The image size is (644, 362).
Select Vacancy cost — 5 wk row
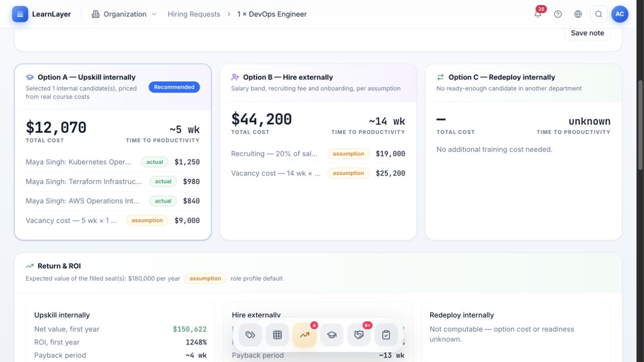[113, 221]
